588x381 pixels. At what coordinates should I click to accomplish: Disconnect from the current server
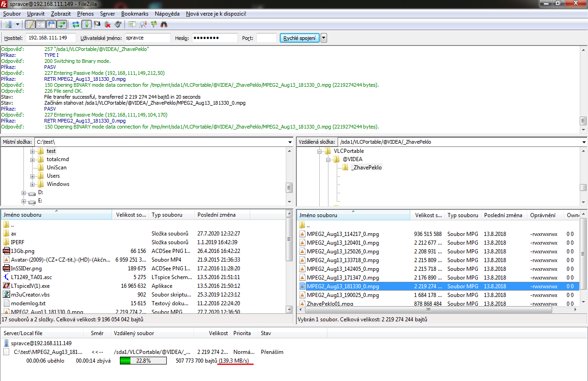coord(108,24)
